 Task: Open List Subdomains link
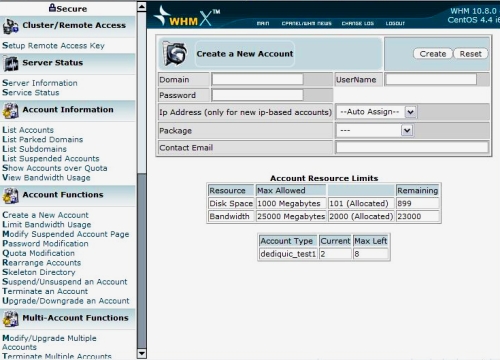pyautogui.click(x=34, y=149)
